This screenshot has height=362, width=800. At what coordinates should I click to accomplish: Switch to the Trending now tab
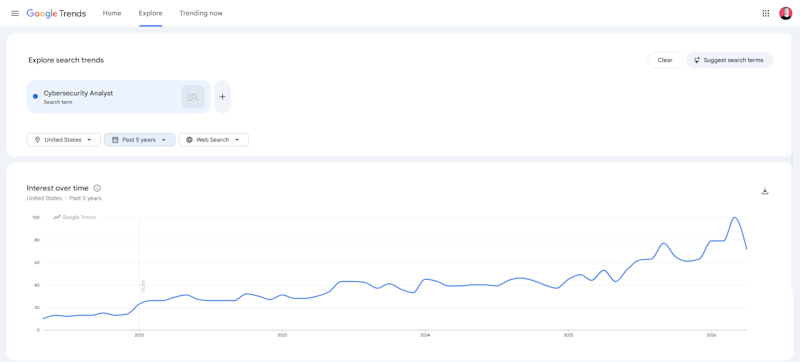201,13
